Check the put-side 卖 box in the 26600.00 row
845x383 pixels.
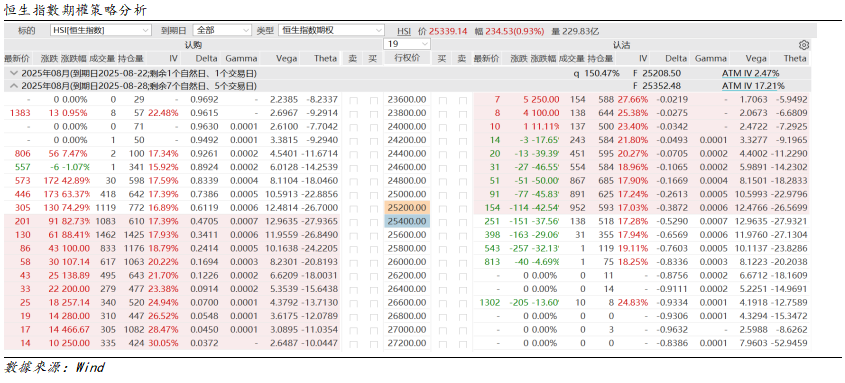[x=462, y=303]
